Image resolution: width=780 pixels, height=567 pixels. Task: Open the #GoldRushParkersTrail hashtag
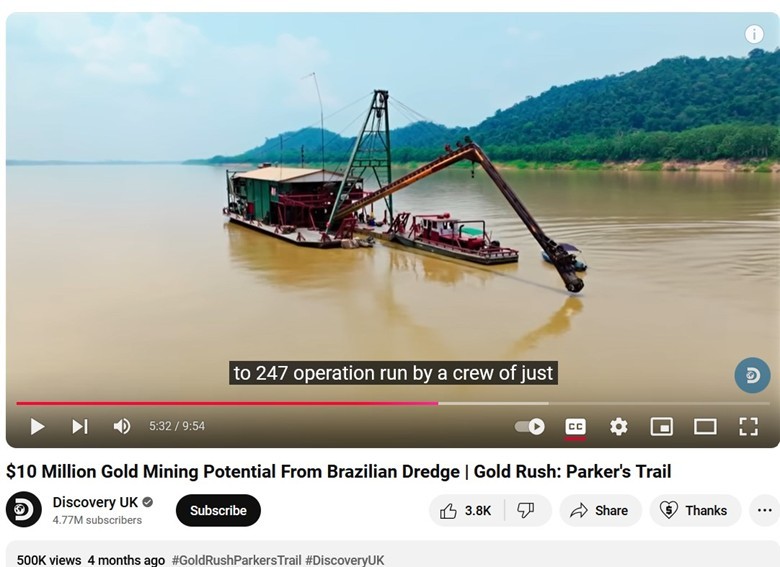pyautogui.click(x=236, y=560)
